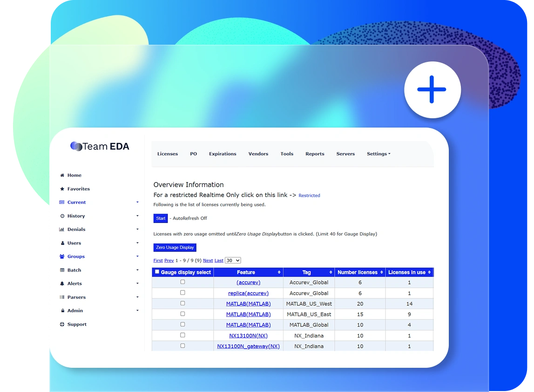Switch to the Vendors tab
534x392 pixels.
[x=258, y=154]
